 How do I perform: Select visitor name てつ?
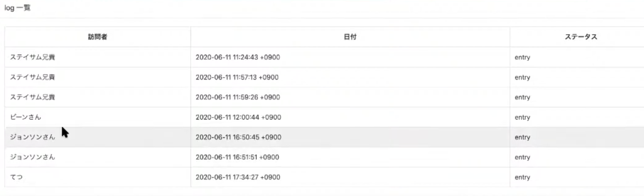(x=17, y=177)
